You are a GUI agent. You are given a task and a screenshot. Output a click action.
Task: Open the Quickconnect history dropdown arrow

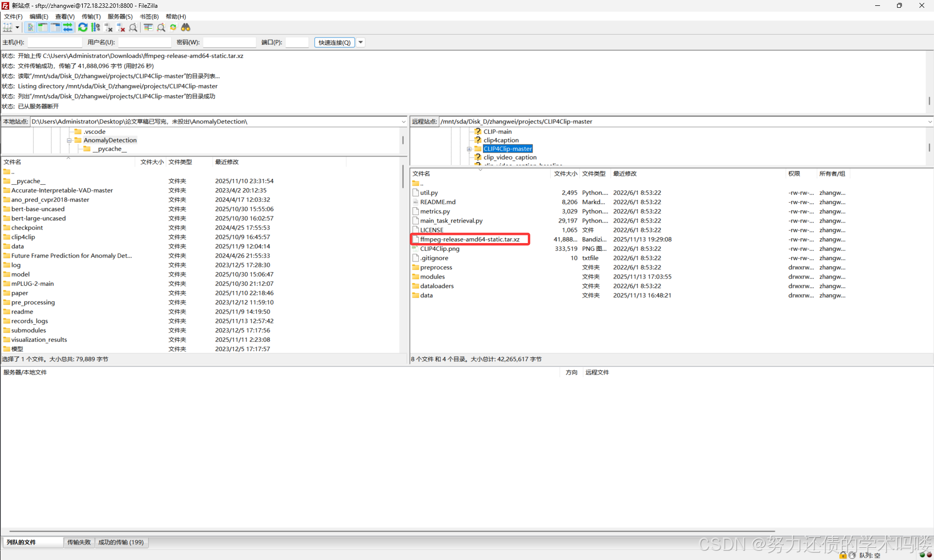361,42
